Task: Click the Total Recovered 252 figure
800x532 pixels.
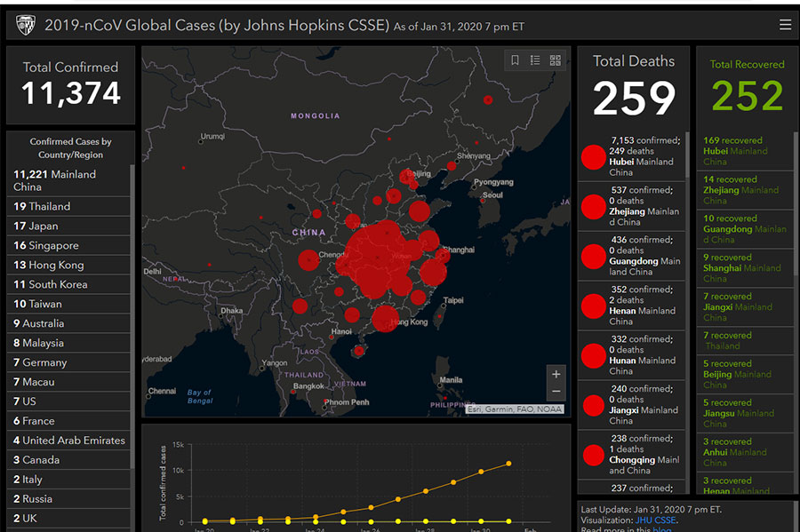Action: tap(748, 95)
